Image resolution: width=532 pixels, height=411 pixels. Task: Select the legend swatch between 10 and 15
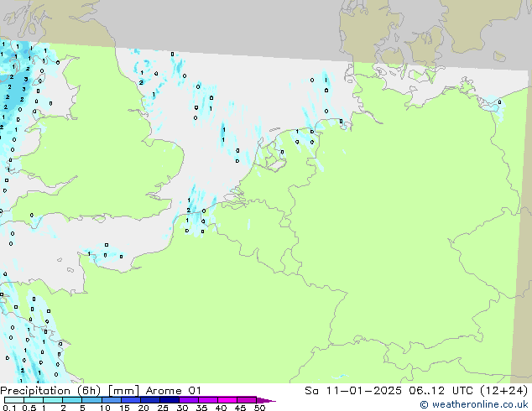112,400
